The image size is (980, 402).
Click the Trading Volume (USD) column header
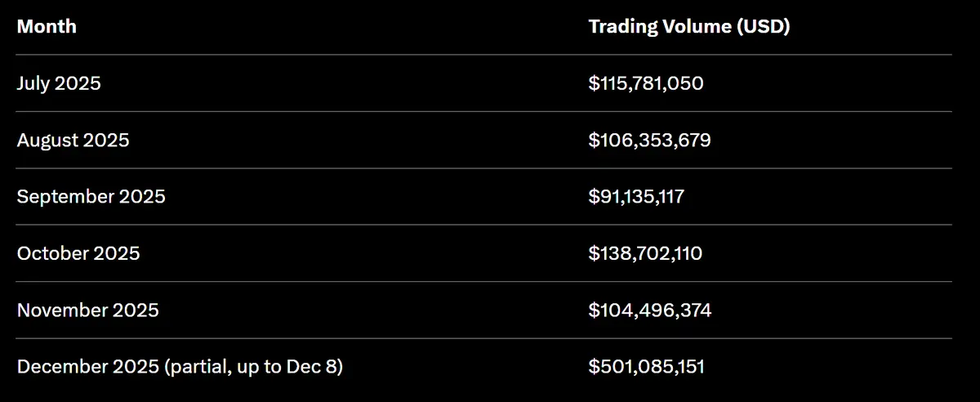pos(688,26)
